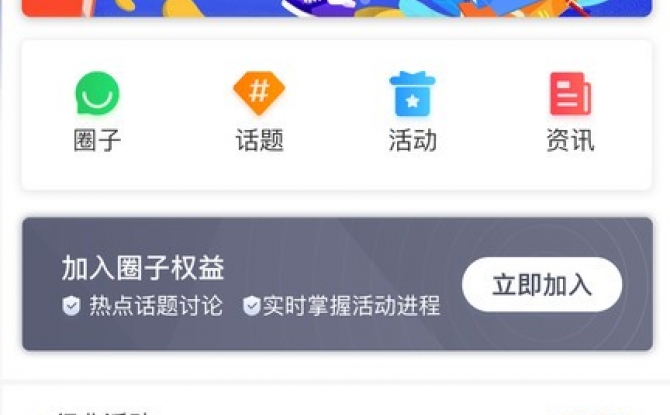Open 资讯 via the red newspaper icon
This screenshot has width=670, height=415.
pos(570,94)
